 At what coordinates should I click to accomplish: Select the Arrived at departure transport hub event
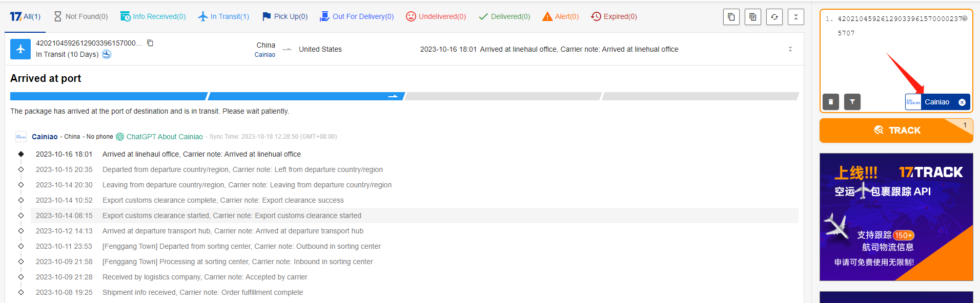(414, 231)
